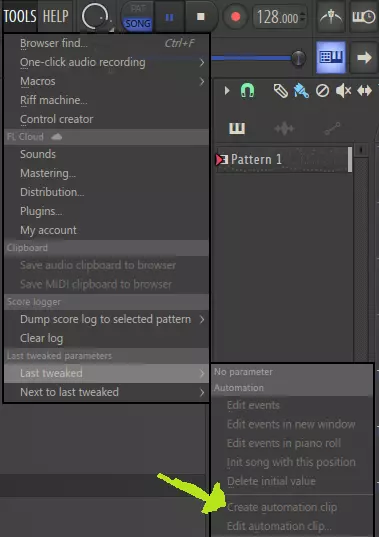Choose Browser find... menu entry
This screenshot has height=537, width=379.
[x=106, y=43]
